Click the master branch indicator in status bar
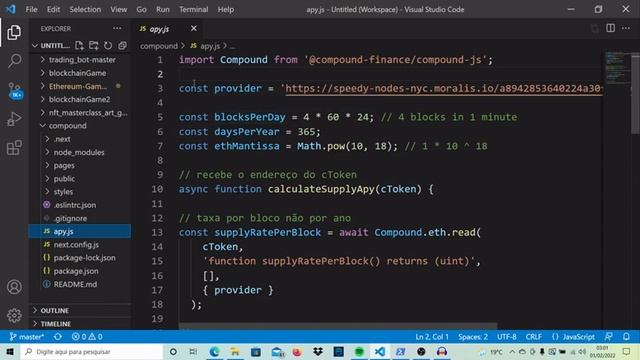The width and height of the screenshot is (640, 360). coord(27,337)
